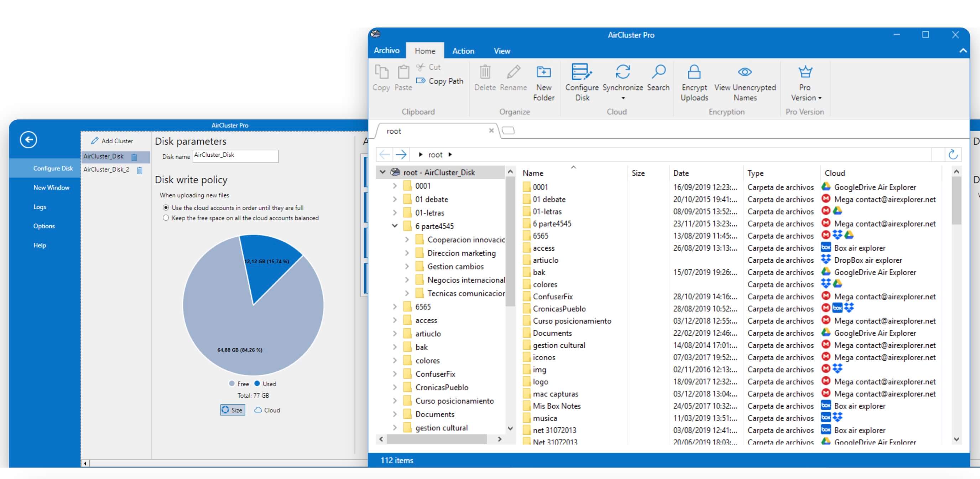This screenshot has height=479, width=980.
Task: Go forward with the navigation arrow
Action: tap(401, 155)
